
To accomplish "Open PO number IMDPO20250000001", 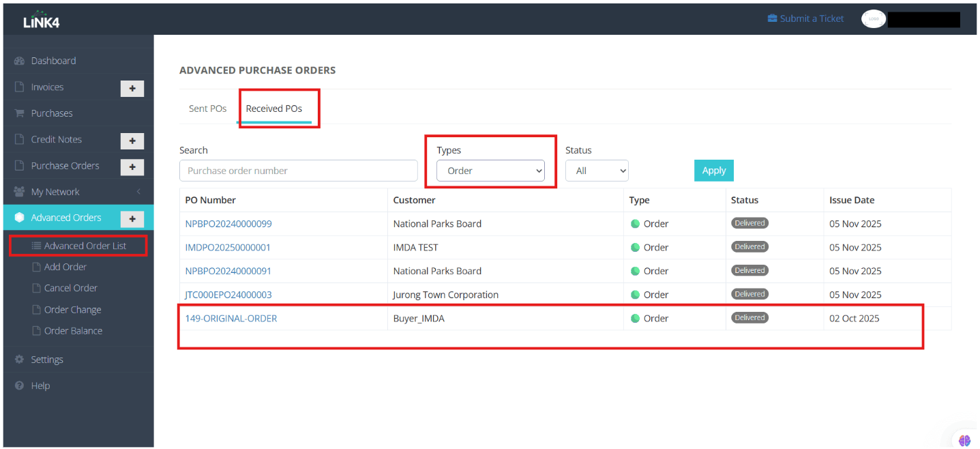I will (228, 248).
